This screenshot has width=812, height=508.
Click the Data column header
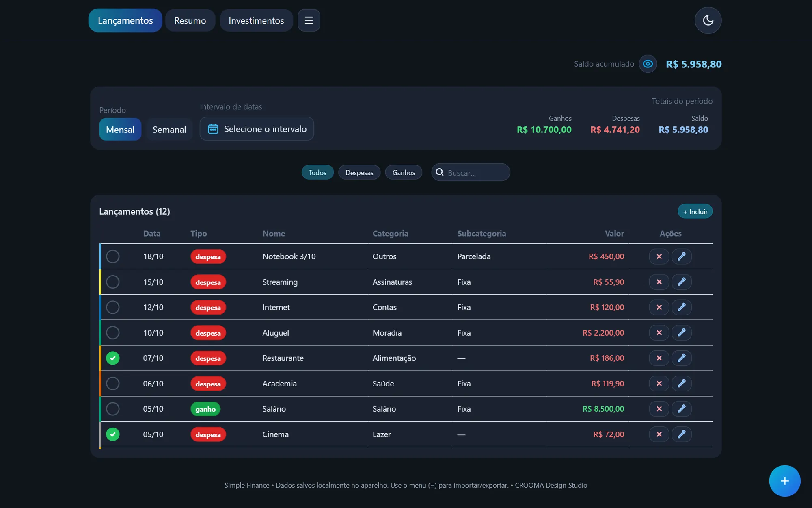[152, 234]
